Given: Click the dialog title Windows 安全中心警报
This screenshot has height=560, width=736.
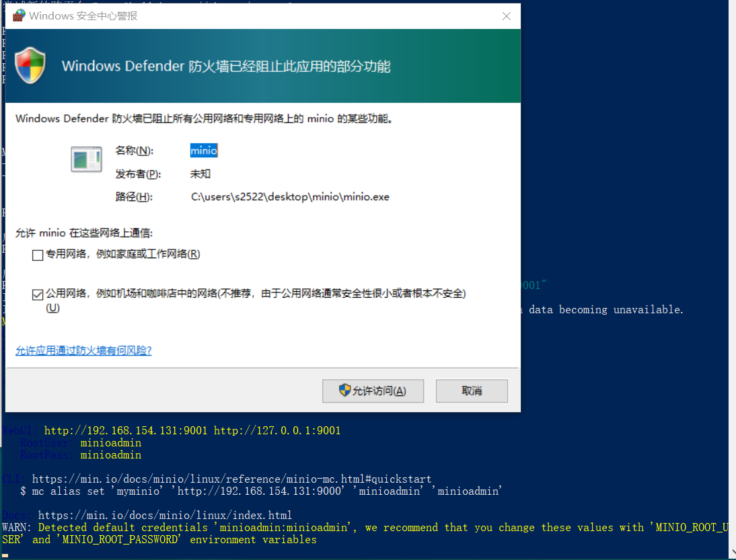Looking at the screenshot, I should pos(83,16).
